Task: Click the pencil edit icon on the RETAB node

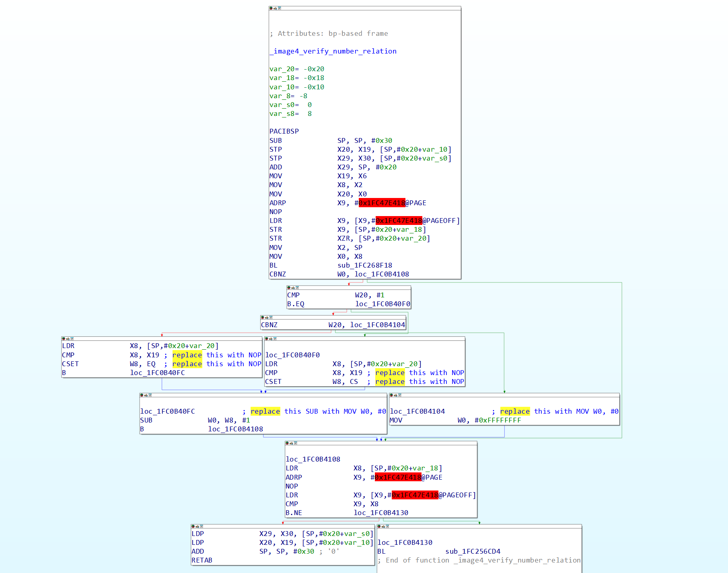Action: pos(197,526)
